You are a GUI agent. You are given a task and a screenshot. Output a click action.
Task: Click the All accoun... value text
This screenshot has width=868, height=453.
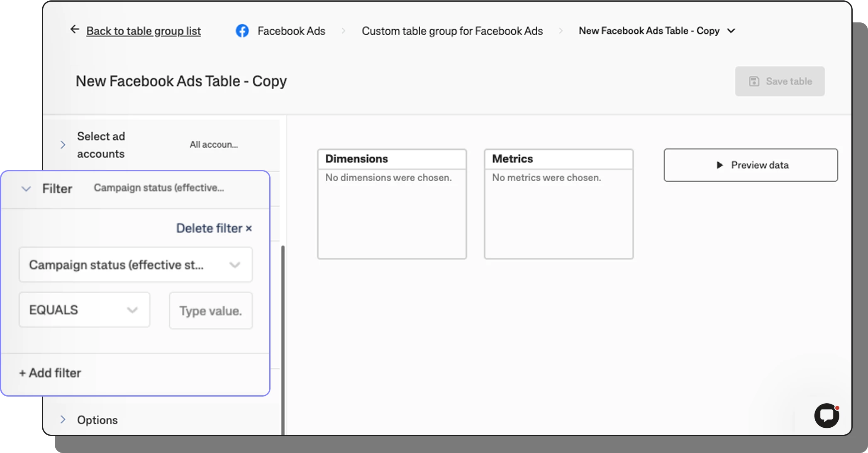tap(214, 145)
